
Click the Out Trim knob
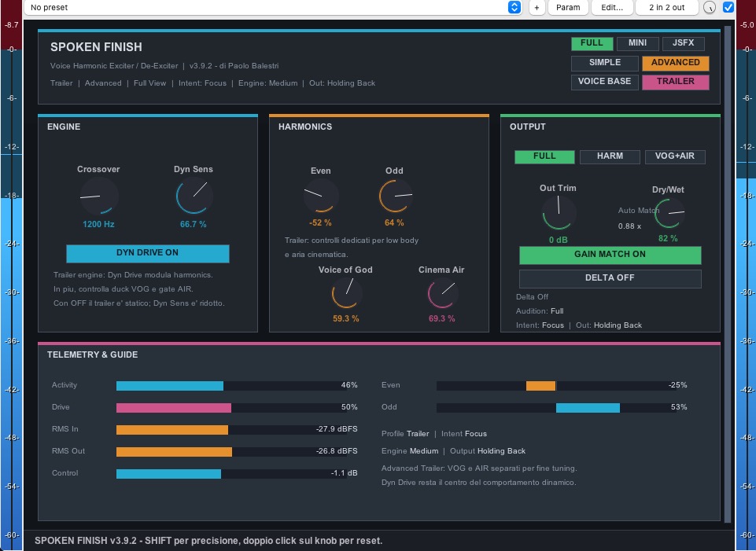coord(559,213)
